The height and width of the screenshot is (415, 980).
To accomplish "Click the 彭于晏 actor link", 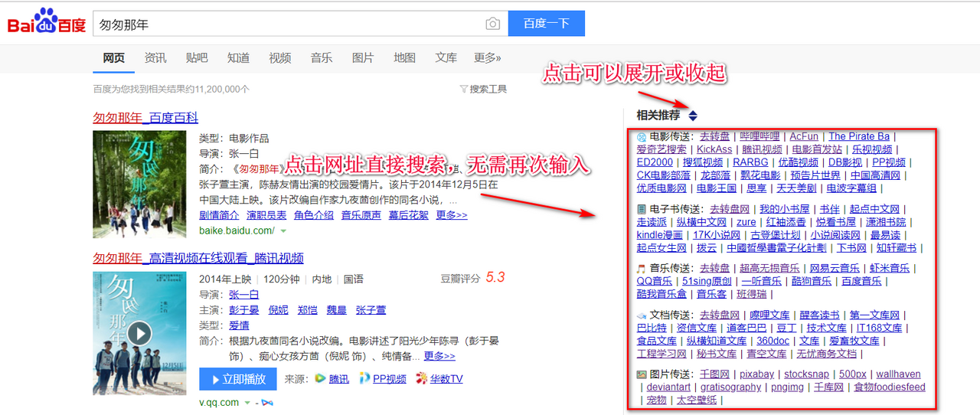I will [x=244, y=310].
